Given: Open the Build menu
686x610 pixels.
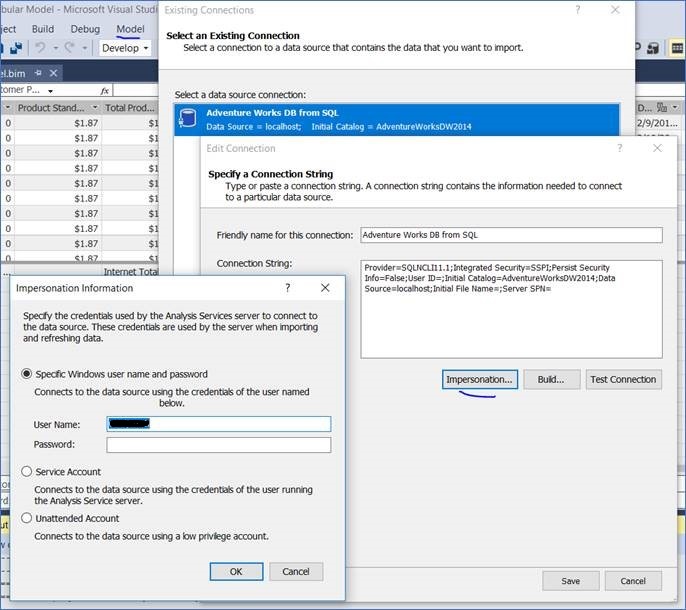Looking at the screenshot, I should coord(43,29).
